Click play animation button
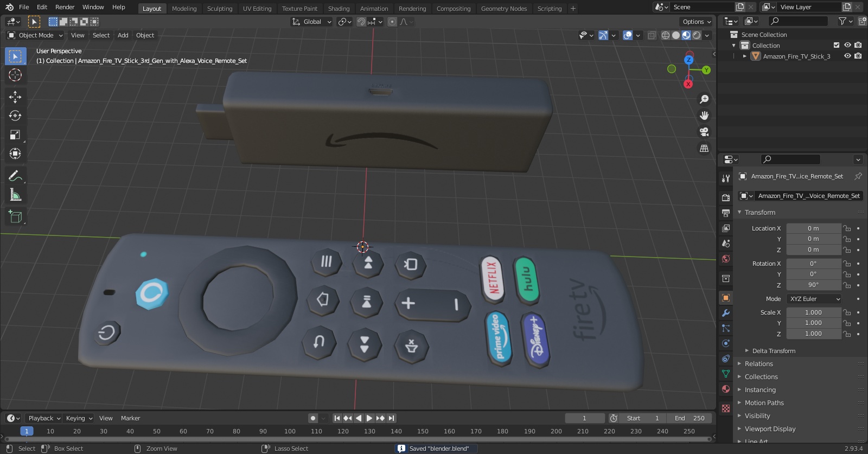 point(369,418)
